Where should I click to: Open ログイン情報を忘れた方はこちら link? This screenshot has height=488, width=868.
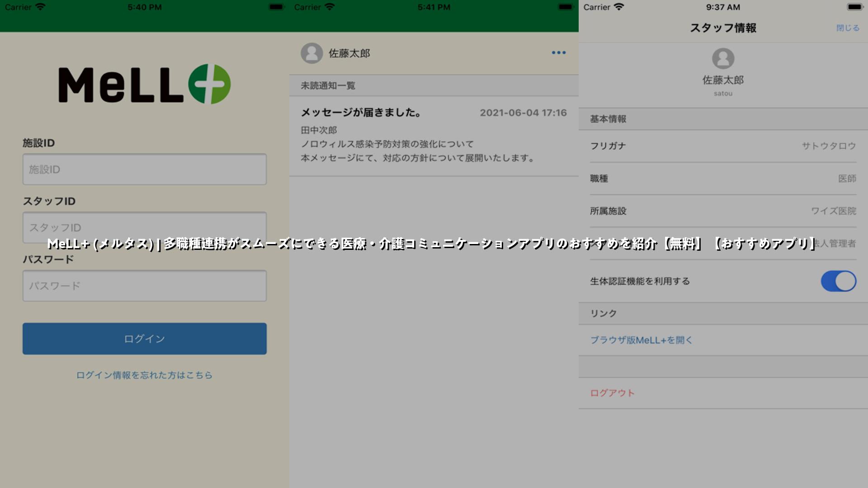(x=144, y=375)
